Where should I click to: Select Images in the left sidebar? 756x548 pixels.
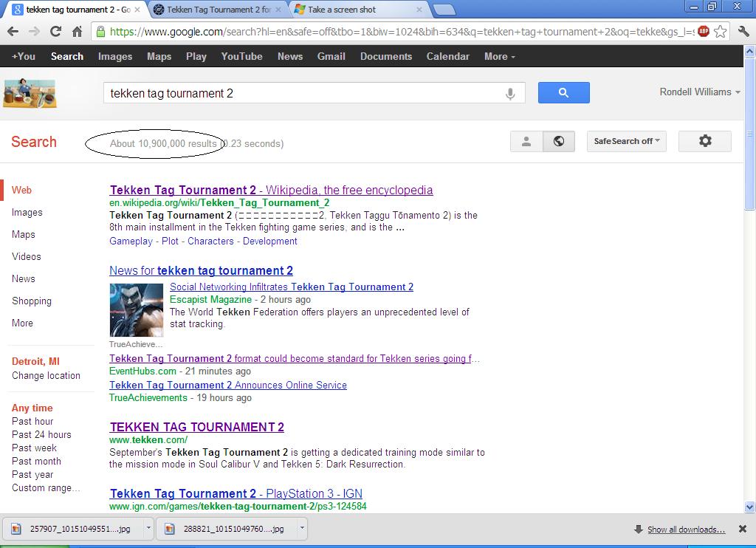[x=27, y=213]
